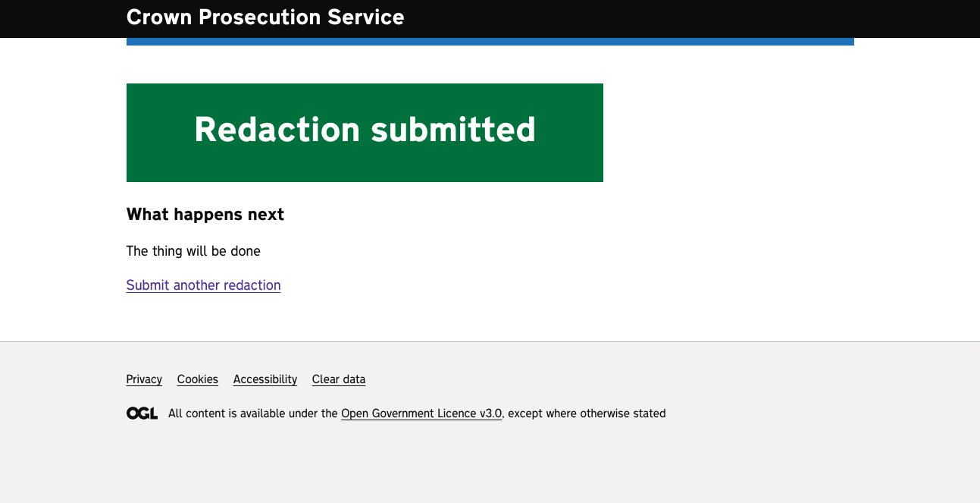The width and height of the screenshot is (980, 503).
Task: Click the word Redaction in the green banner
Action: click(277, 130)
